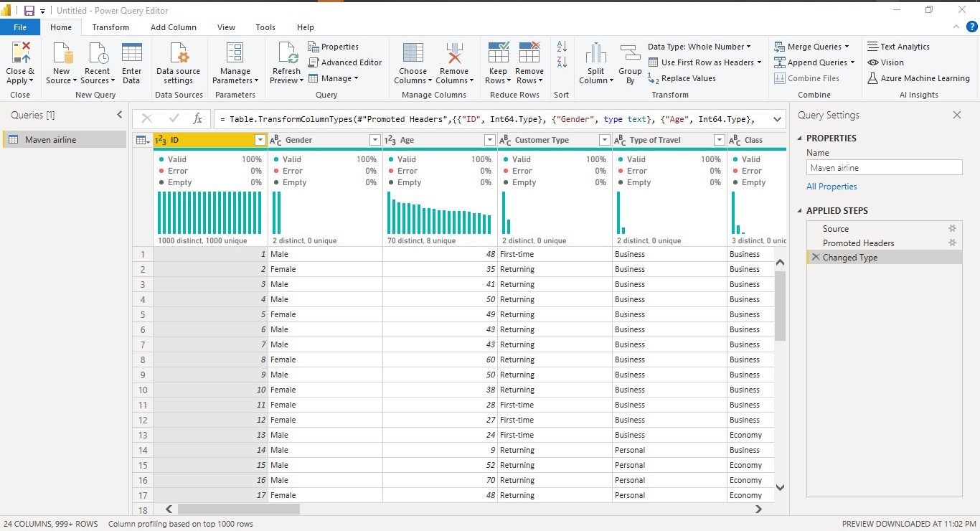Close the Query Settings pane
Screen dimensions: 980x531
[x=956, y=115]
